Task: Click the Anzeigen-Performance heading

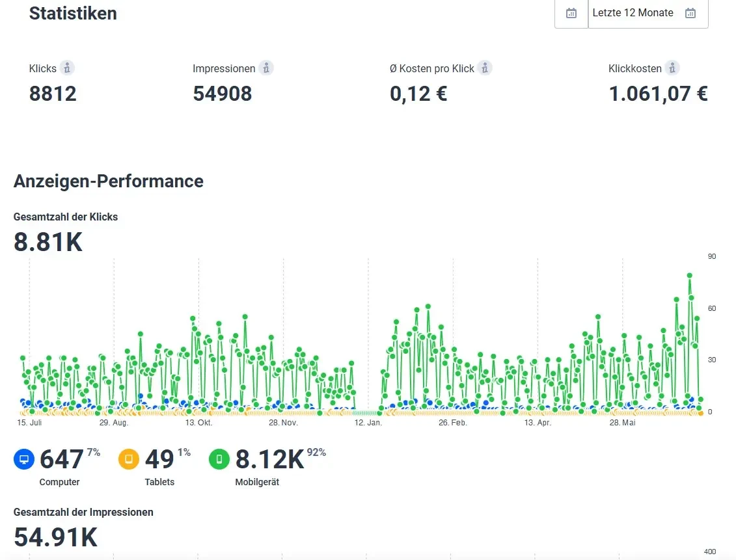Action: (x=108, y=181)
